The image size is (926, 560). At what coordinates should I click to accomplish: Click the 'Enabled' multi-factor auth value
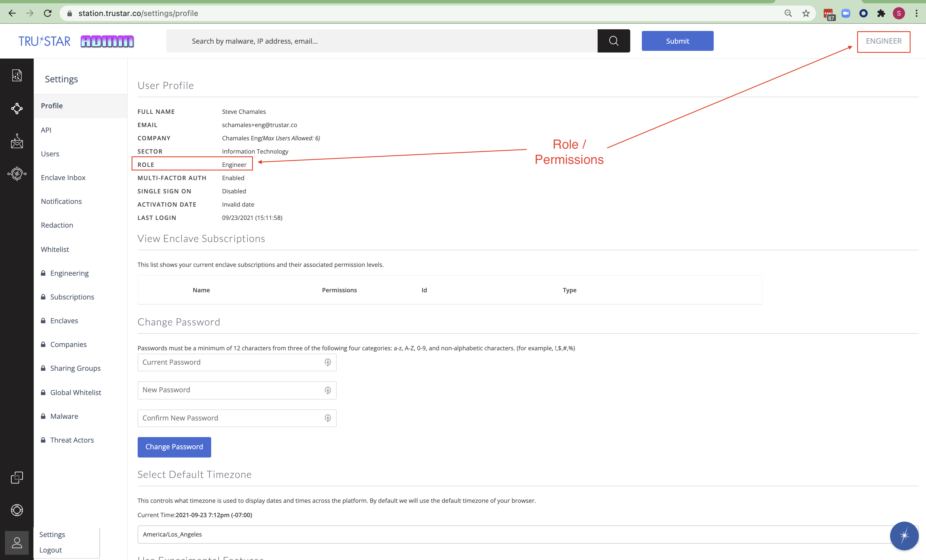pyautogui.click(x=233, y=178)
